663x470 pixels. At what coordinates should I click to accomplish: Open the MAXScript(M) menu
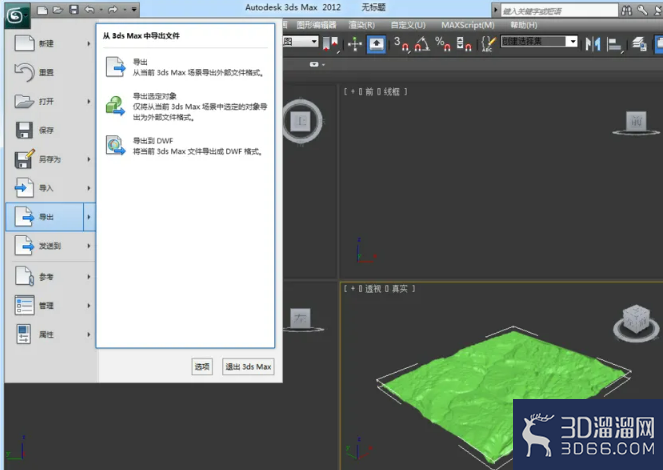point(468,25)
